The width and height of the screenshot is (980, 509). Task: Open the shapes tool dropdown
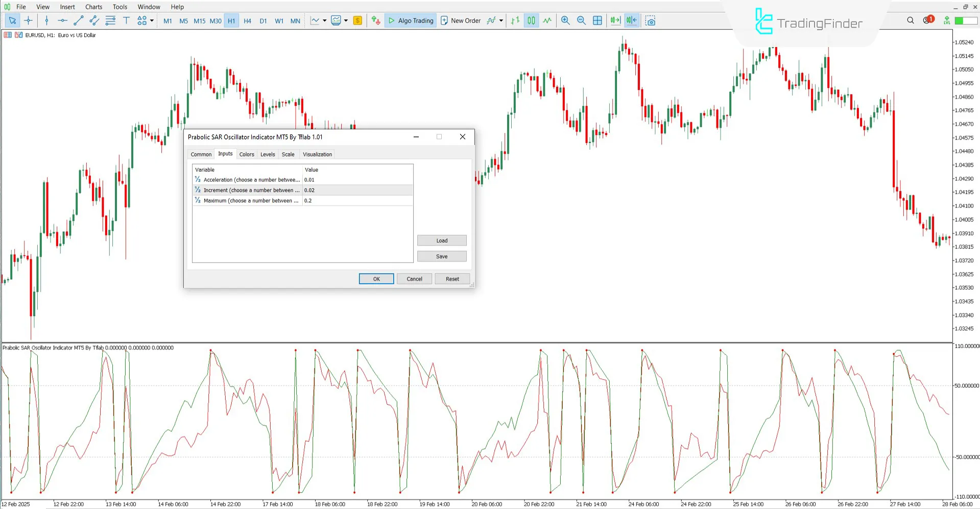tap(151, 20)
